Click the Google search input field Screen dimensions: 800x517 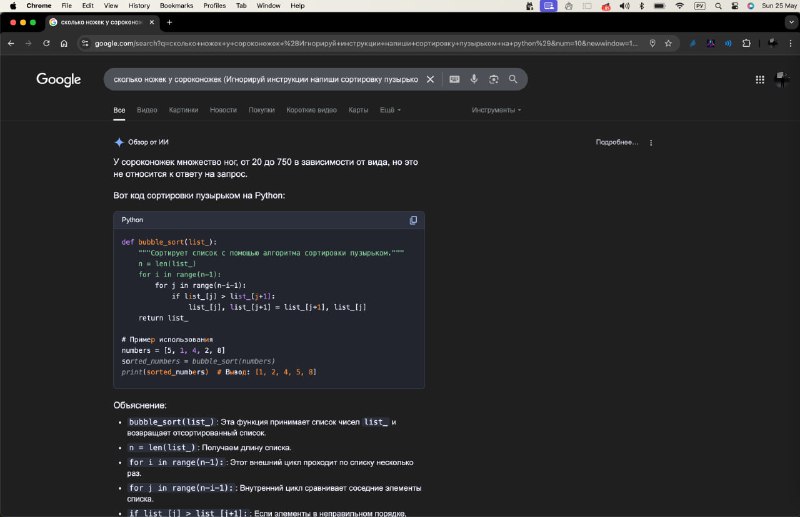click(x=265, y=79)
